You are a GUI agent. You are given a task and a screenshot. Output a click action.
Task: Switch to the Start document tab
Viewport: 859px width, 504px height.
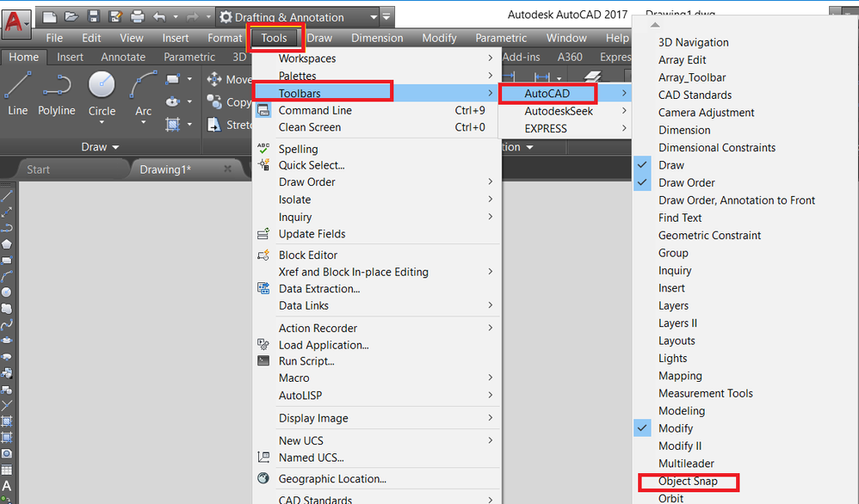39,169
